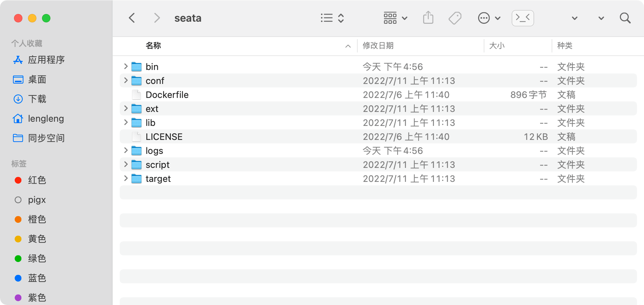Click the back navigation arrow
Screen dimensions: 644x305
[x=132, y=18]
